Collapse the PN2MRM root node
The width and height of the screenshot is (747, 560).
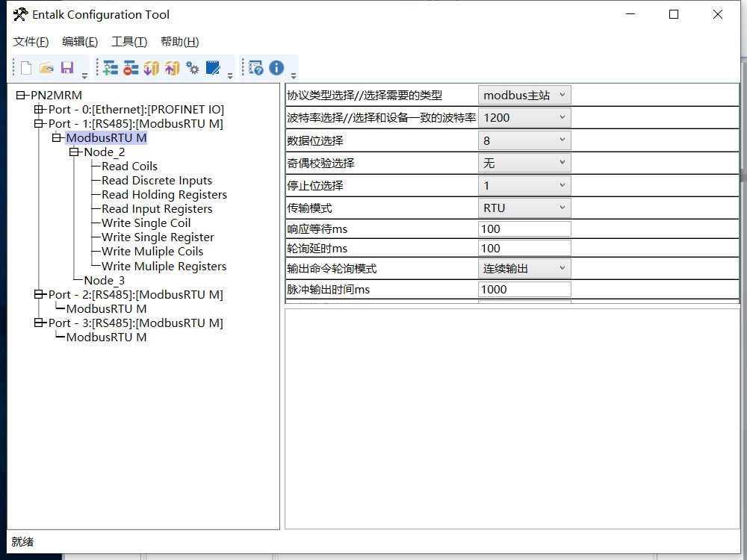[20, 96]
